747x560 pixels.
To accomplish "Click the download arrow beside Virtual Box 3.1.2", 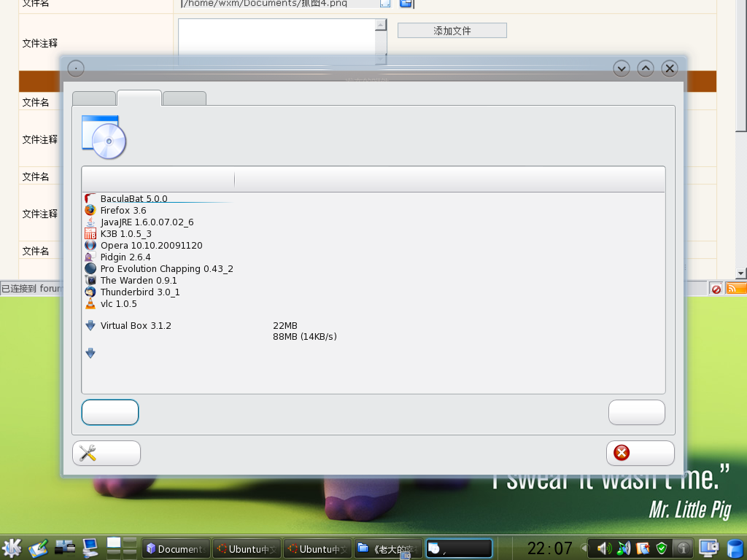I will (x=90, y=325).
